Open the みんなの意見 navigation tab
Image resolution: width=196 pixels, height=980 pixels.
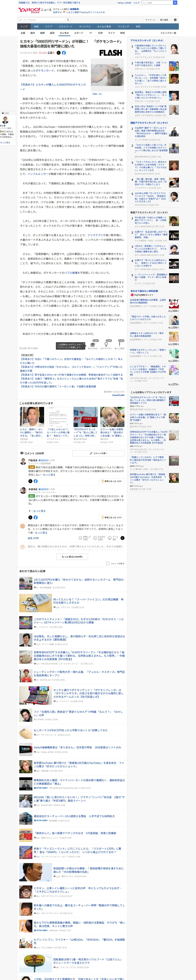104,27
